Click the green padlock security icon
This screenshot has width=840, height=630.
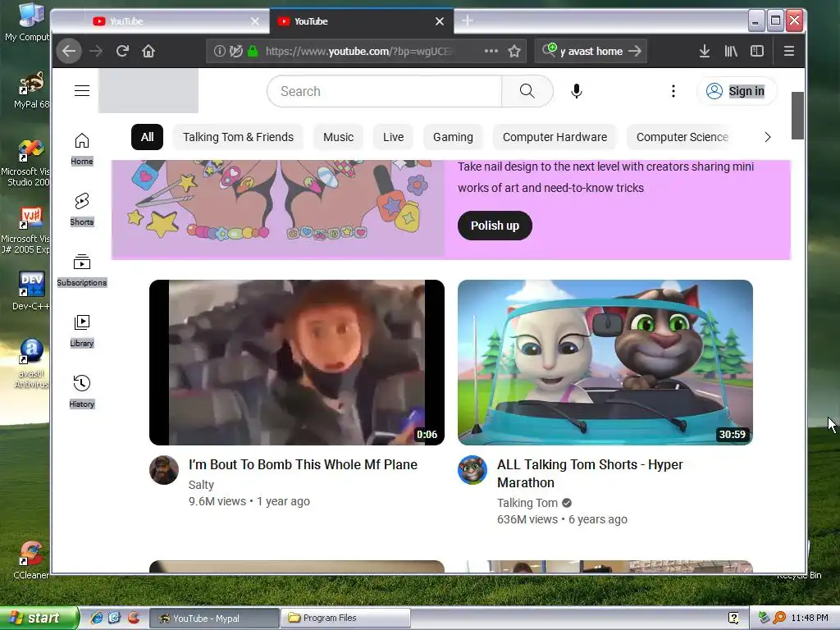tap(253, 51)
